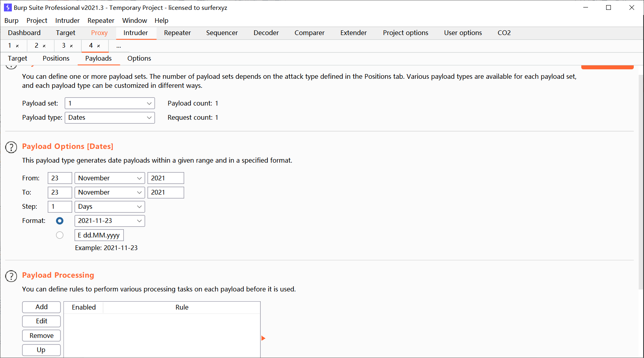644x358 pixels.
Task: Switch to the main Repeater tab
Action: coord(177,33)
